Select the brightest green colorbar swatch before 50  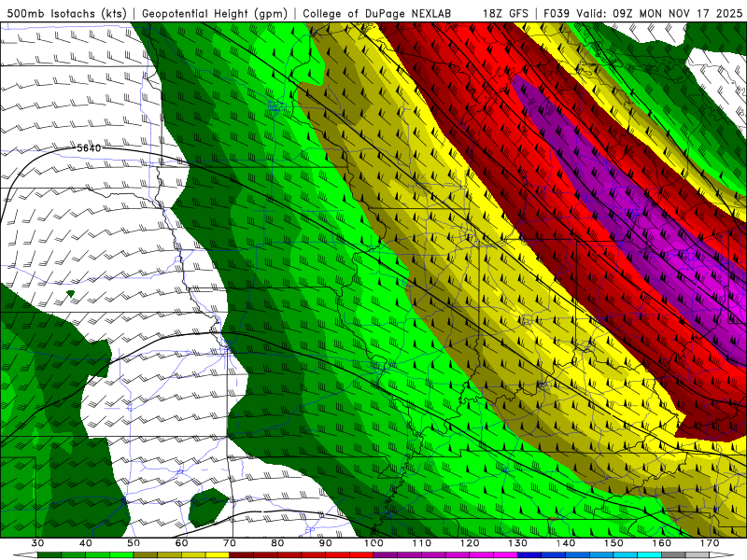click(x=121, y=555)
